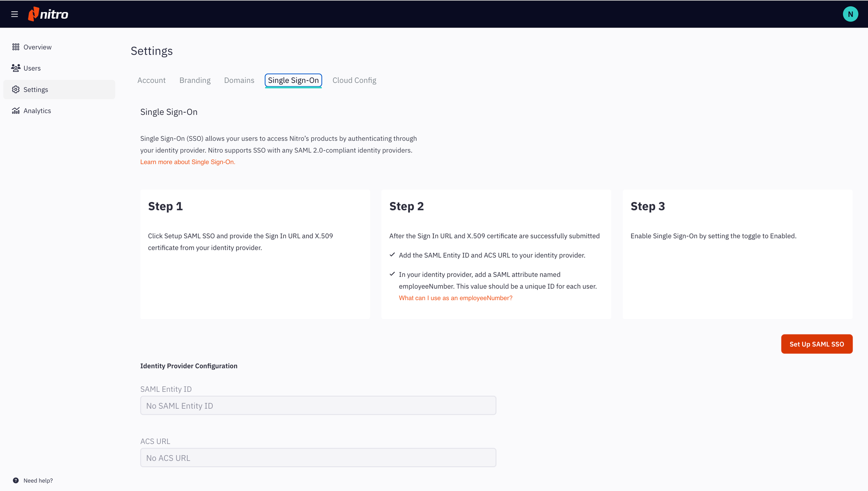Open the employeeNumber help link
Screen dimensions: 868x491
tap(456, 298)
